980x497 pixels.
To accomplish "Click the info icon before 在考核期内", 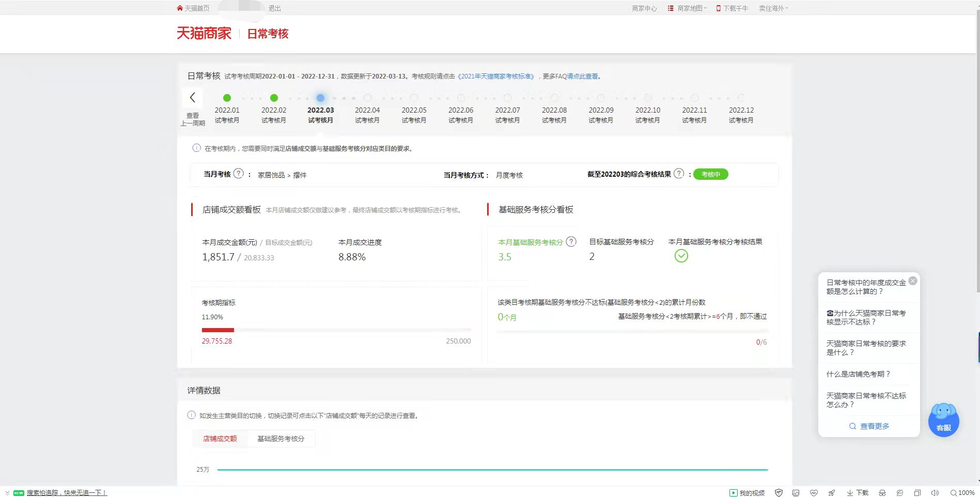I will coord(196,148).
